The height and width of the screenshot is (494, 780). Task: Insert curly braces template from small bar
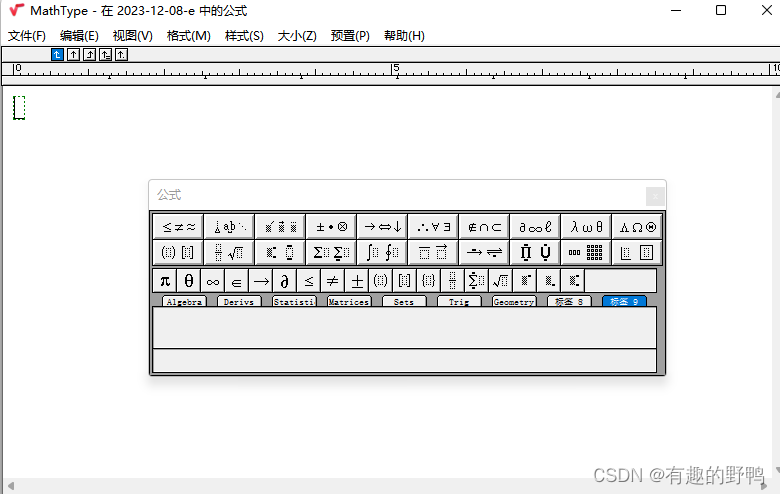pyautogui.click(x=428, y=281)
